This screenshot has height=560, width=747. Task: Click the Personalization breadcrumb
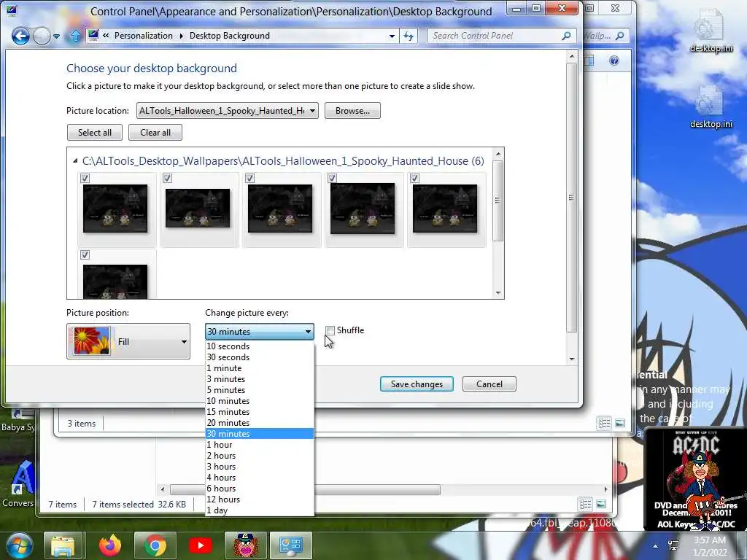click(144, 36)
